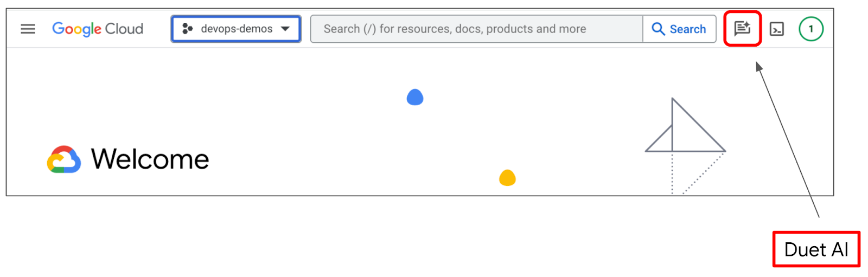Viewport: 868px width, 277px height.
Task: Activate the Cloud Shell terminal icon
Action: 777,29
